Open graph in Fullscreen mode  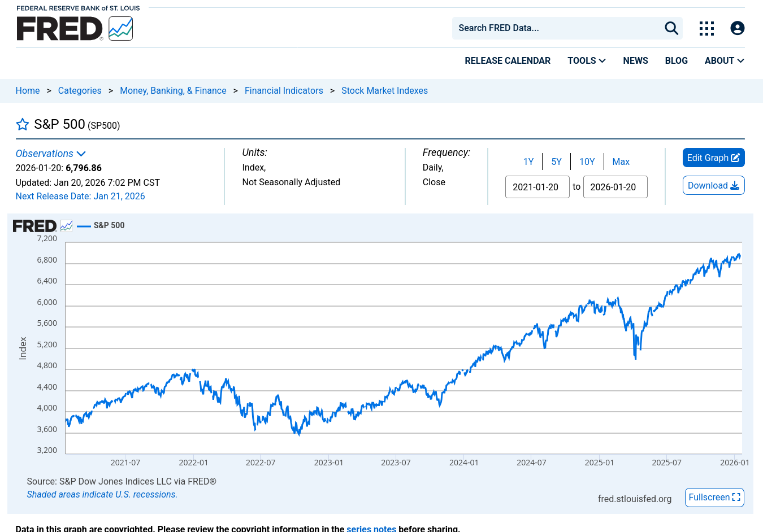click(x=714, y=498)
